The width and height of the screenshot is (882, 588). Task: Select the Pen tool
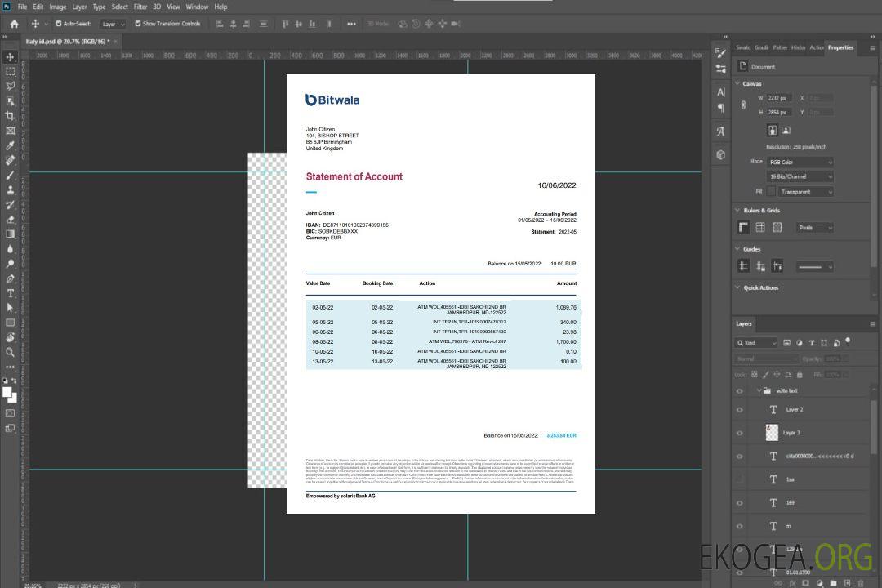pyautogui.click(x=10, y=278)
